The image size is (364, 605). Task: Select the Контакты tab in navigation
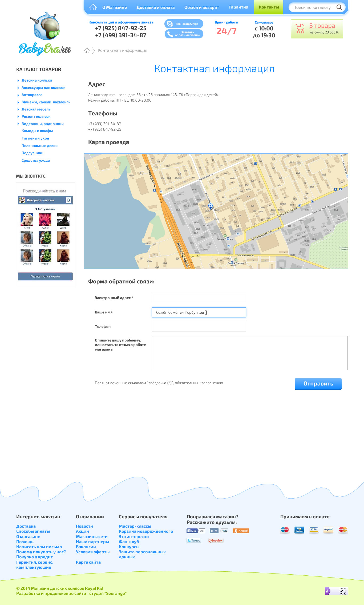[x=269, y=7]
